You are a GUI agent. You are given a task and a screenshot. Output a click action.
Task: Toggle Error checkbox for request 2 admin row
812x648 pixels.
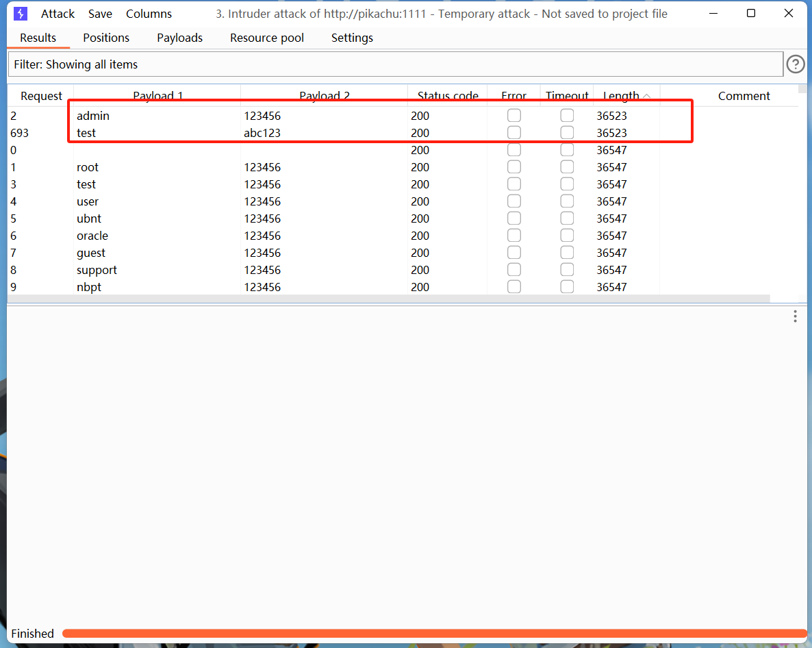[514, 116]
